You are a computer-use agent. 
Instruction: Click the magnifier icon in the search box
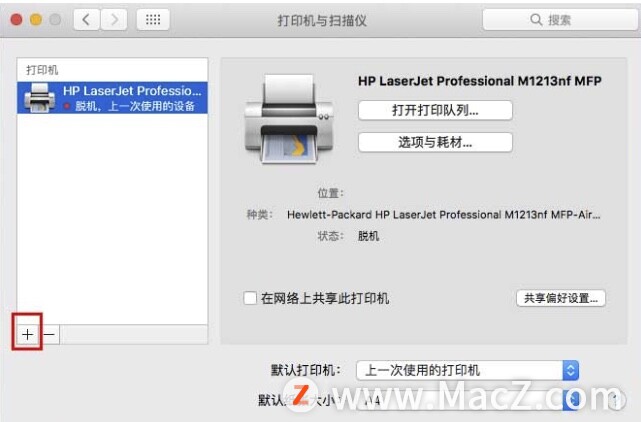coord(536,19)
